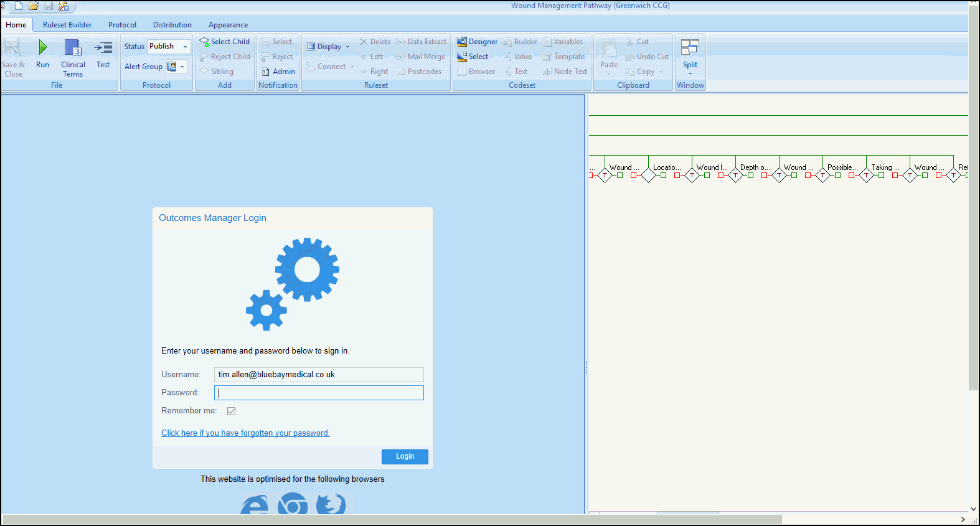This screenshot has width=980, height=526.
Task: Open folder icon in quick access toolbar
Action: coord(34,6)
